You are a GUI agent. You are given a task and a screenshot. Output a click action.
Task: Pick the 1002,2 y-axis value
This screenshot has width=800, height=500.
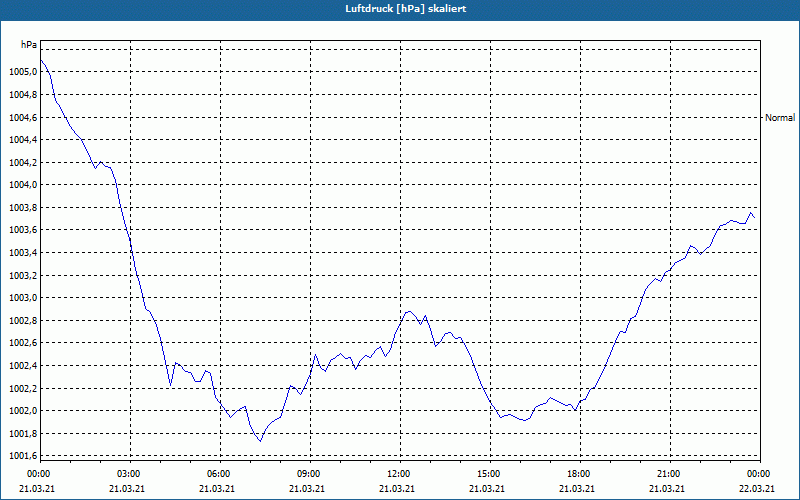pos(23,388)
